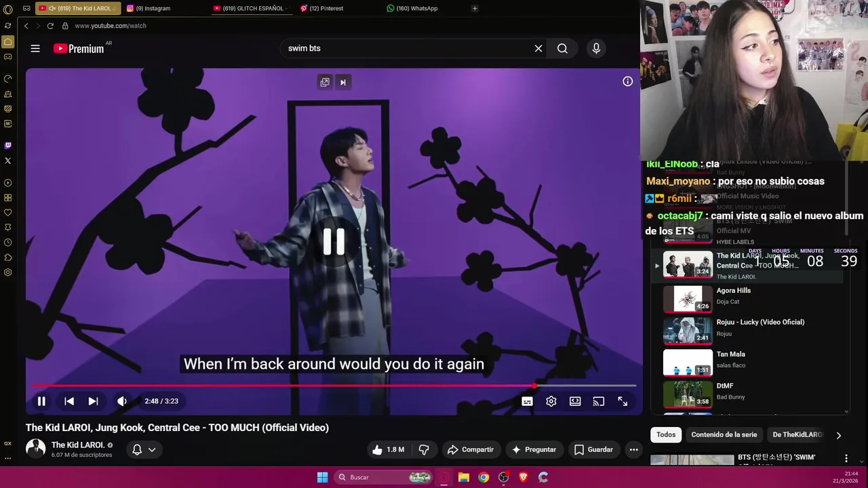Image resolution: width=868 pixels, height=488 pixels.
Task: Open options menu for BTS 'SWIM' suggestion
Action: tap(846, 459)
